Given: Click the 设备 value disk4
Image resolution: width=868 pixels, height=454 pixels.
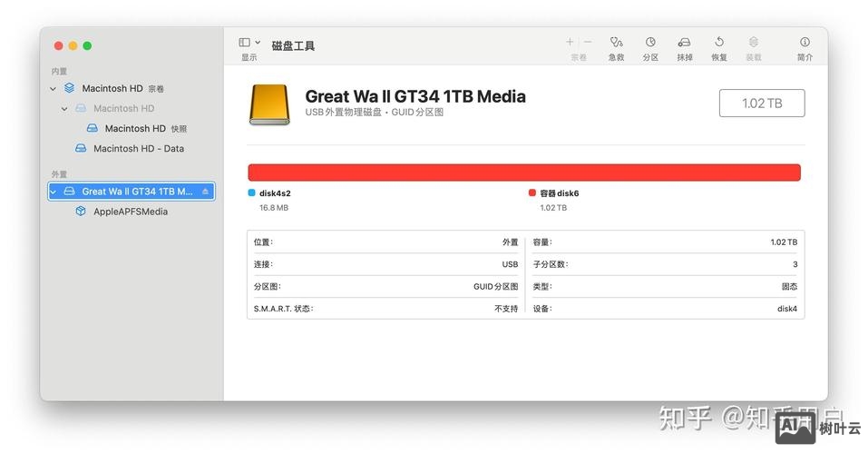Looking at the screenshot, I should (787, 309).
